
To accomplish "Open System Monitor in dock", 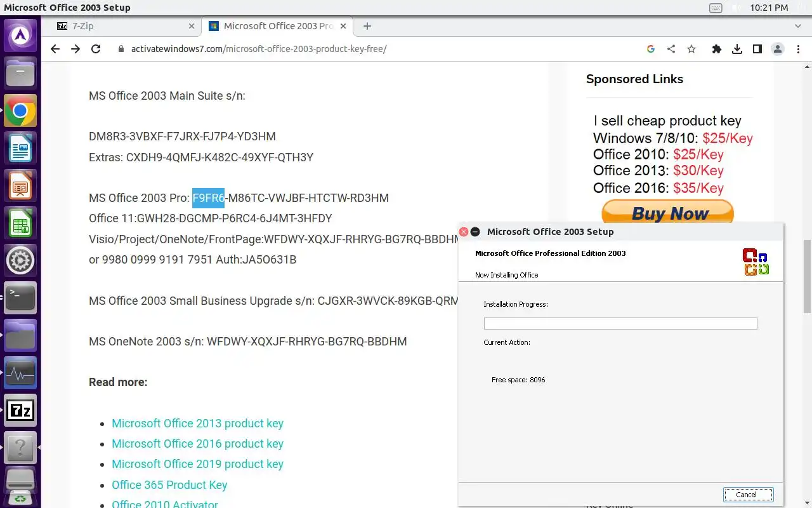I will [x=20, y=373].
